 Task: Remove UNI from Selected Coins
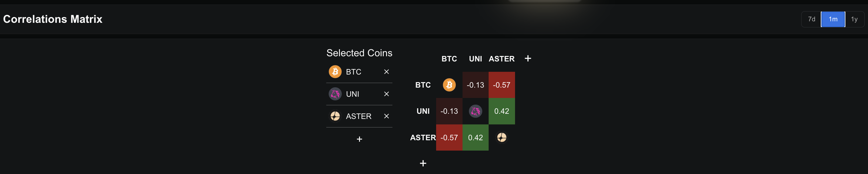point(386,94)
